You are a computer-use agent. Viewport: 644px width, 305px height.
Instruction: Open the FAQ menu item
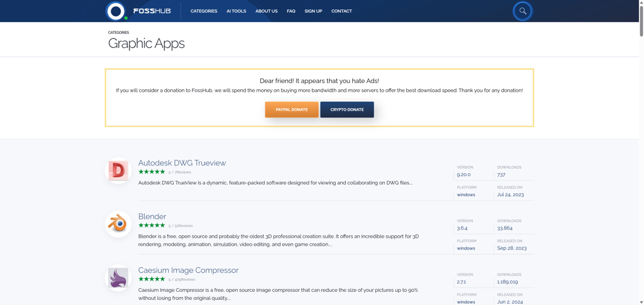291,11
